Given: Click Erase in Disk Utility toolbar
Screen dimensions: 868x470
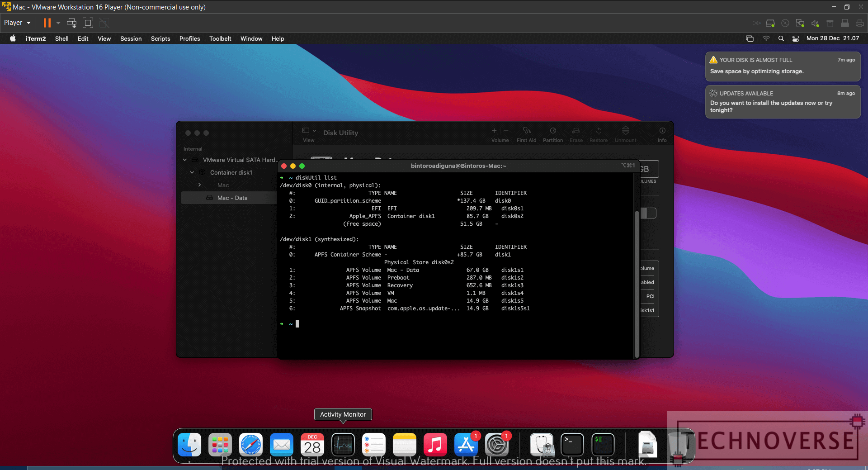Looking at the screenshot, I should click(x=576, y=134).
